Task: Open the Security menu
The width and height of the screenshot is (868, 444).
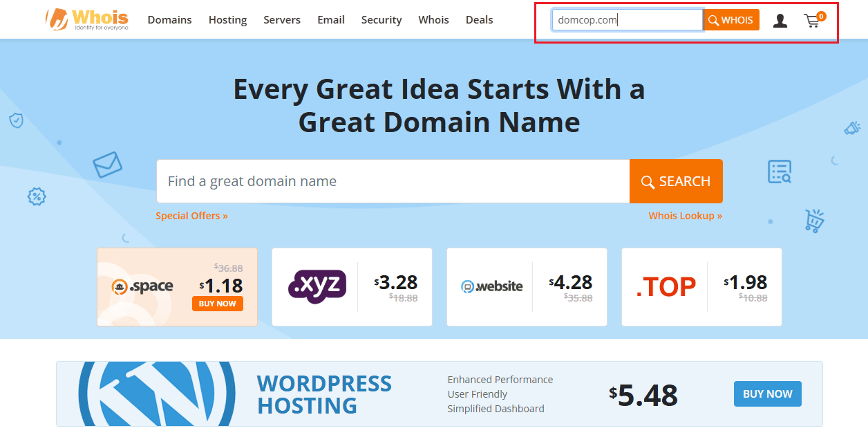Action: click(381, 20)
